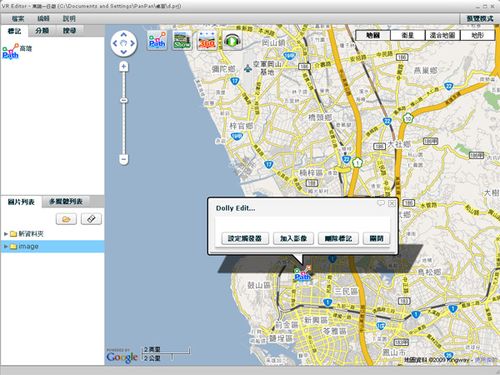Viewport: 500px width, 375px height.
Task: Click the map zoom slider handle
Action: (x=124, y=100)
